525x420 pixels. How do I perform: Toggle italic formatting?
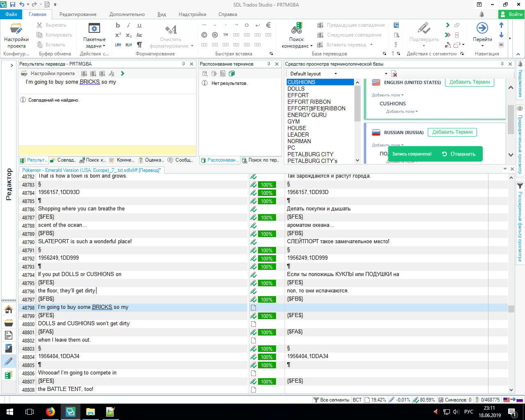129,25
